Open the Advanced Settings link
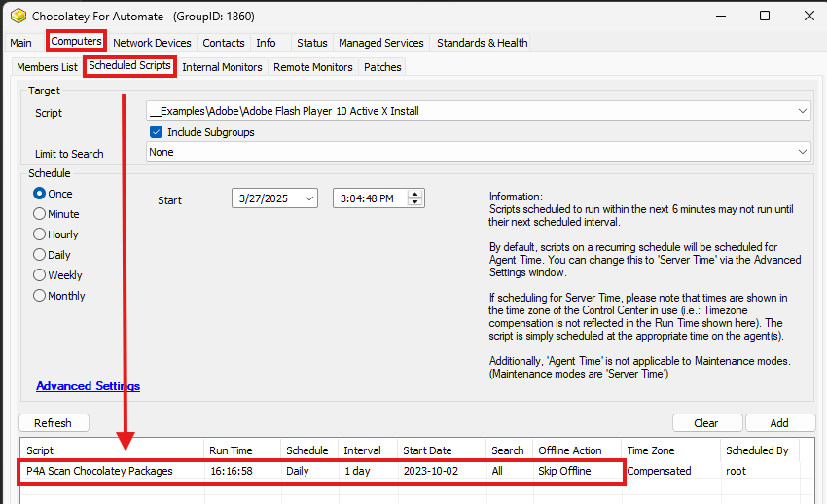 click(x=88, y=386)
